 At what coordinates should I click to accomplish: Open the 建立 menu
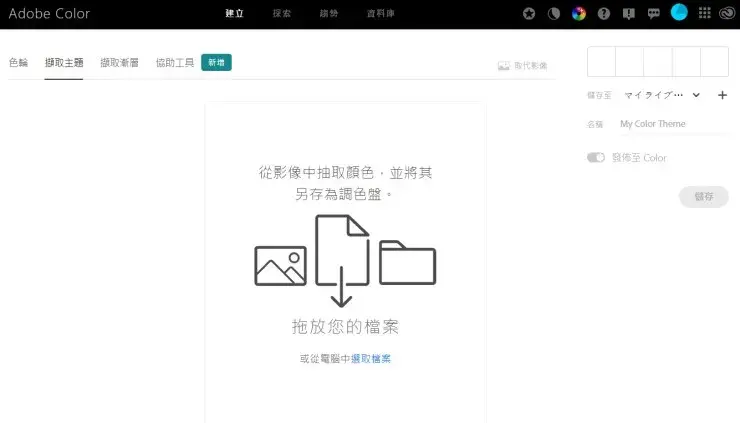coord(235,14)
